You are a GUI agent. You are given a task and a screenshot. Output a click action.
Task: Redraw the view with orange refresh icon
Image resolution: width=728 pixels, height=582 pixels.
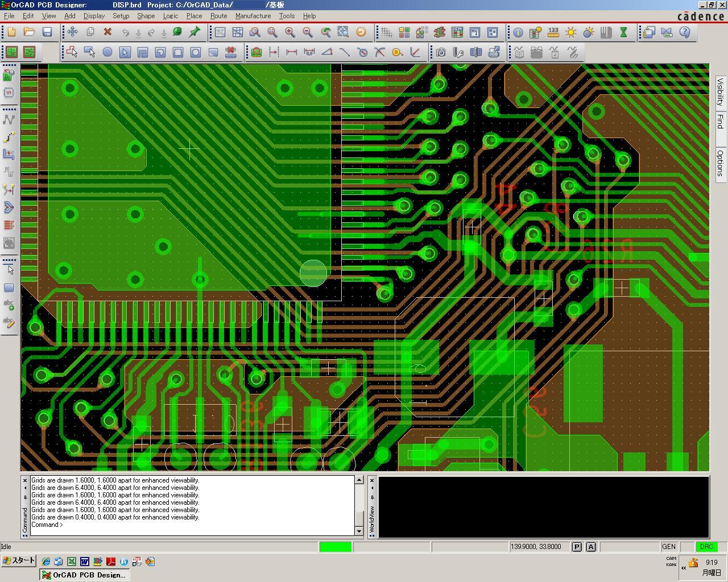[x=361, y=32]
